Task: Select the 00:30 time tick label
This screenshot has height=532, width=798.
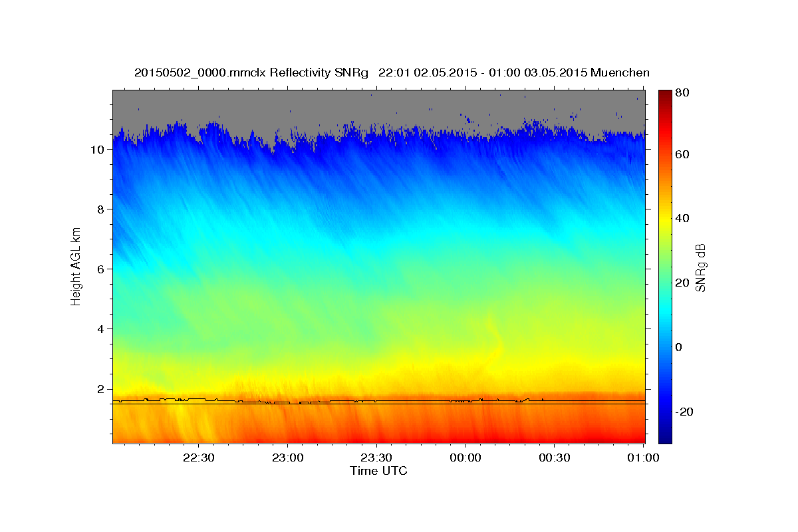Action: pos(555,458)
